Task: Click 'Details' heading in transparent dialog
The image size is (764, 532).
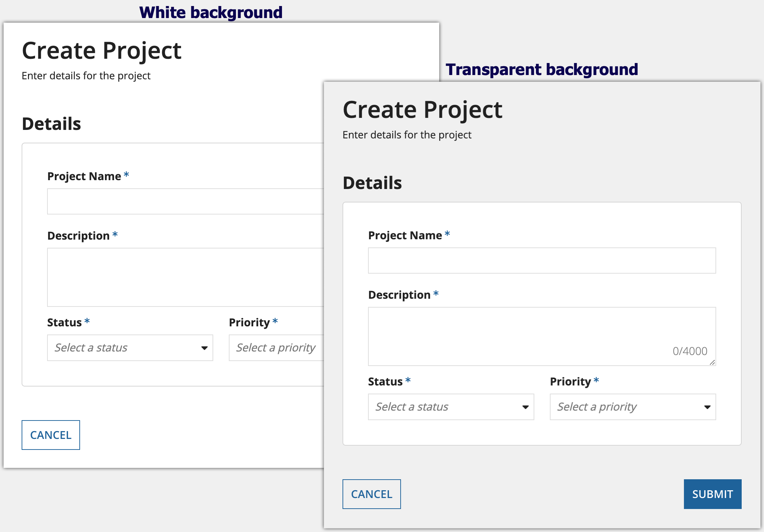Action: (372, 183)
